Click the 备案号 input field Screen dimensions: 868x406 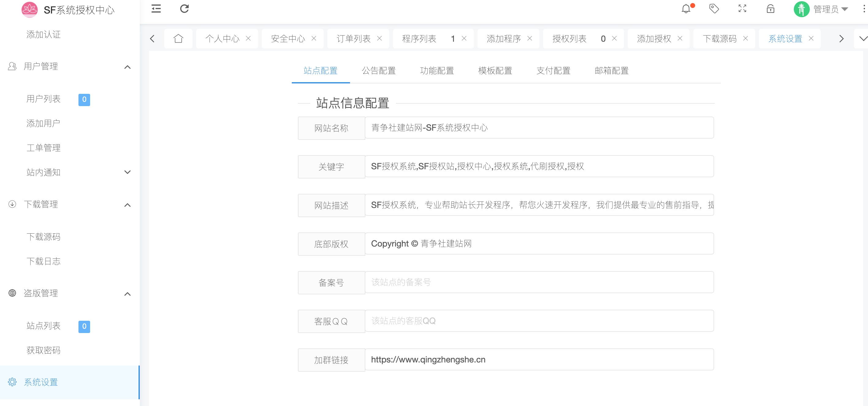(x=539, y=282)
